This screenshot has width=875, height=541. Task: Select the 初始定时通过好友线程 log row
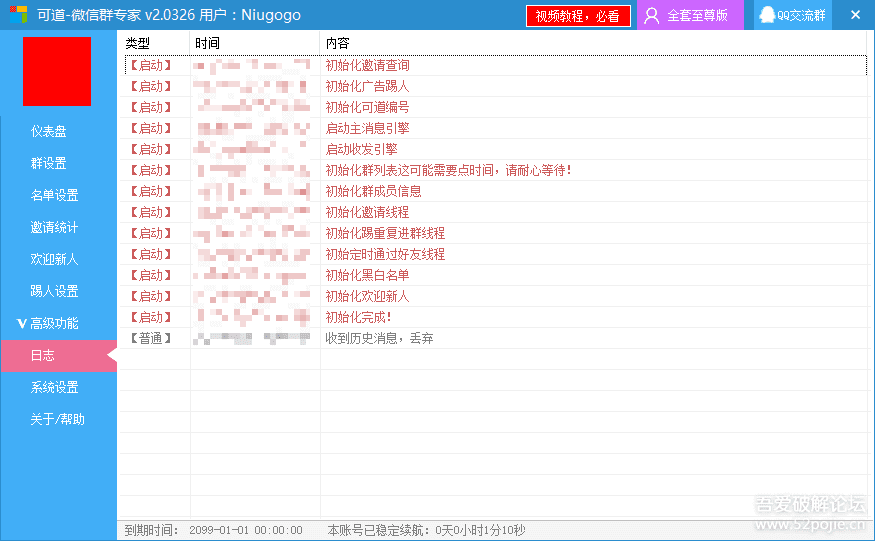pyautogui.click(x=495, y=255)
